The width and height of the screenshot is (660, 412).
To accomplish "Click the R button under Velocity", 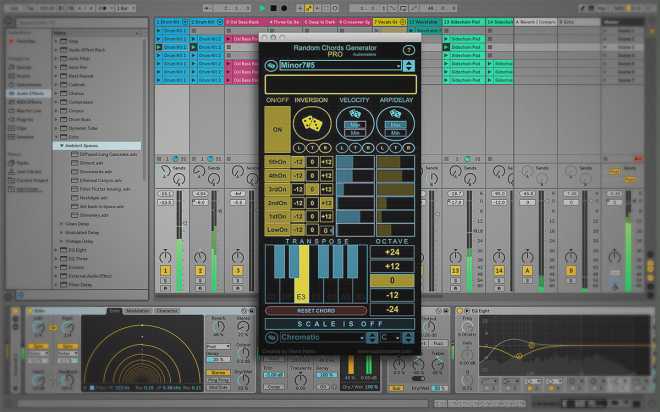I will (x=368, y=148).
